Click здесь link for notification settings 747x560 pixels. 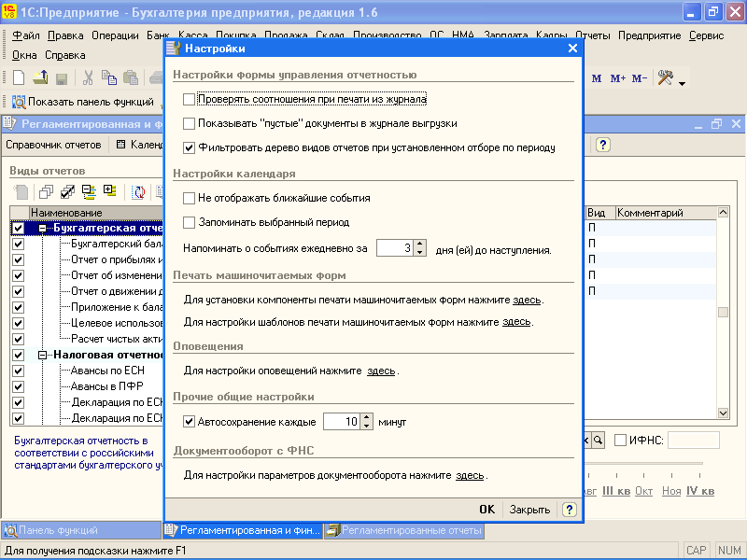[381, 371]
